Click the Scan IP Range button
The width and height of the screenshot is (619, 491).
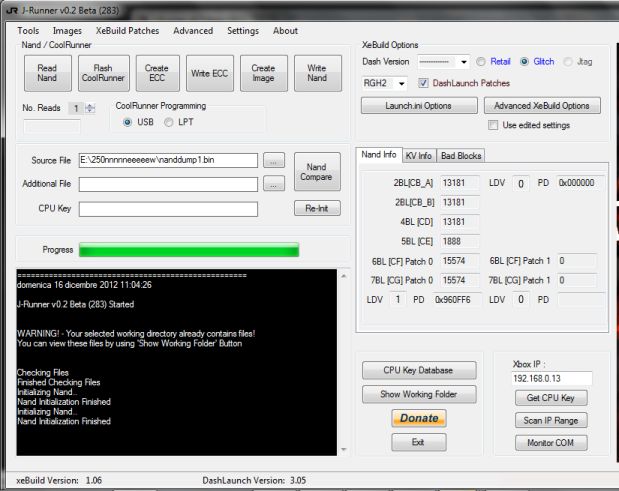pos(551,420)
